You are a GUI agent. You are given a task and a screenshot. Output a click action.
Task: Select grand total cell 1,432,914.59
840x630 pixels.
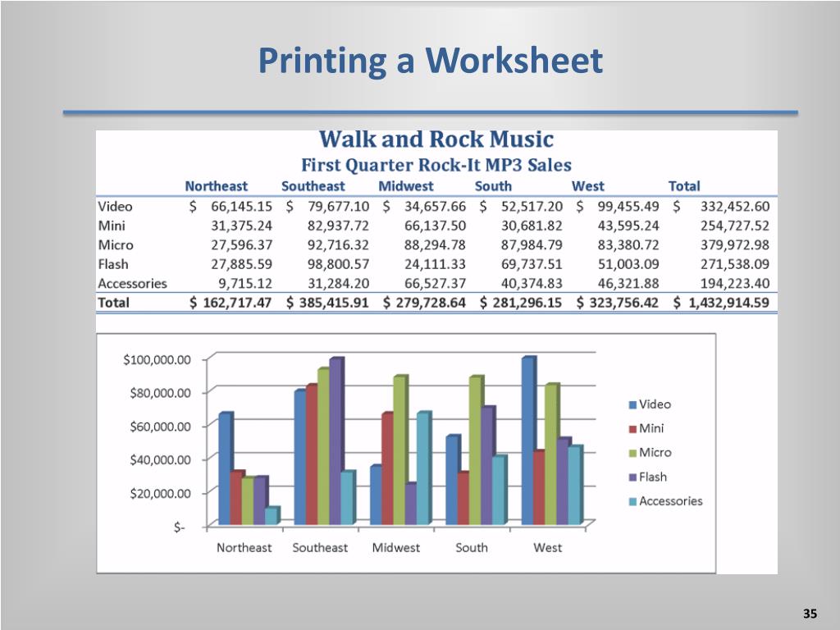(728, 303)
